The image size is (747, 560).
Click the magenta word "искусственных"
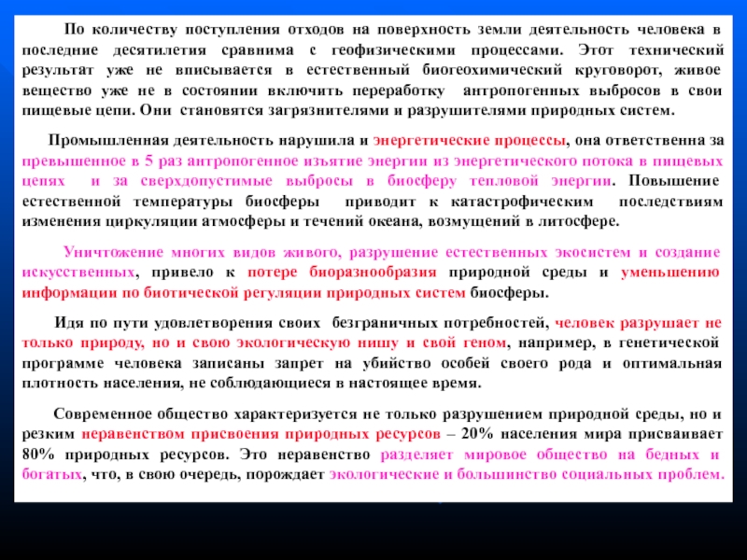(x=78, y=273)
